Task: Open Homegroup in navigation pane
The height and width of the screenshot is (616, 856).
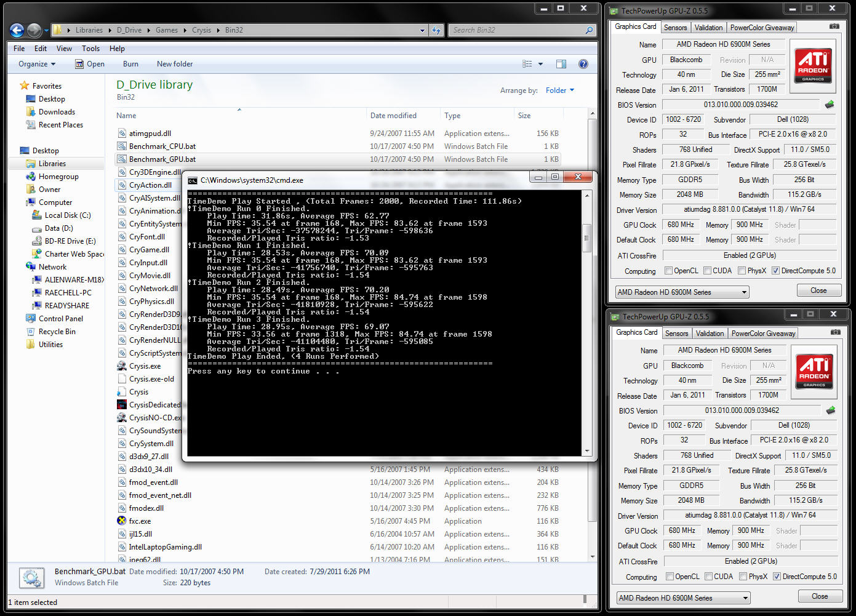Action: tap(52, 176)
